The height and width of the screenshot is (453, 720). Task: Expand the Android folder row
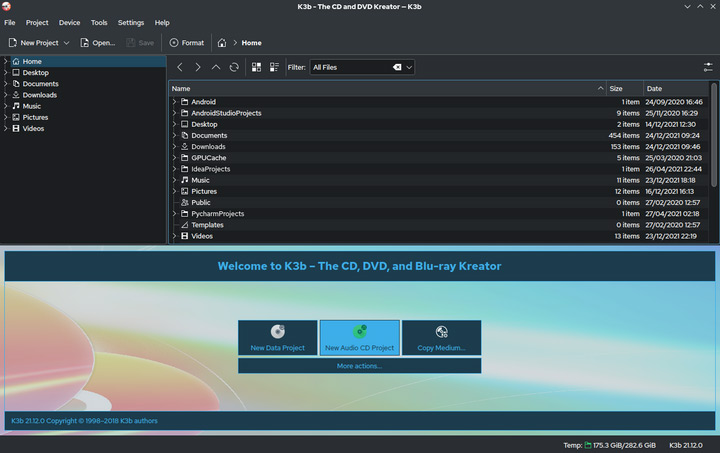[174, 102]
